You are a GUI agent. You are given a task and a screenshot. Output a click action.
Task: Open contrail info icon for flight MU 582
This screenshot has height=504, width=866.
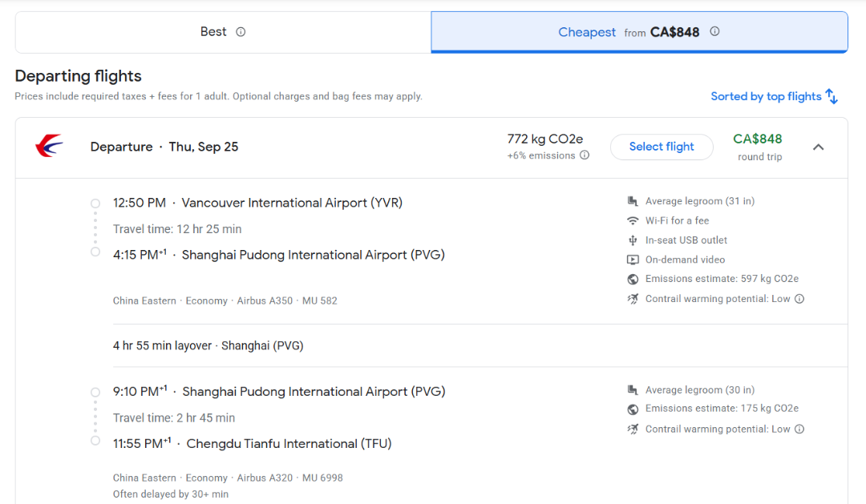(x=799, y=299)
